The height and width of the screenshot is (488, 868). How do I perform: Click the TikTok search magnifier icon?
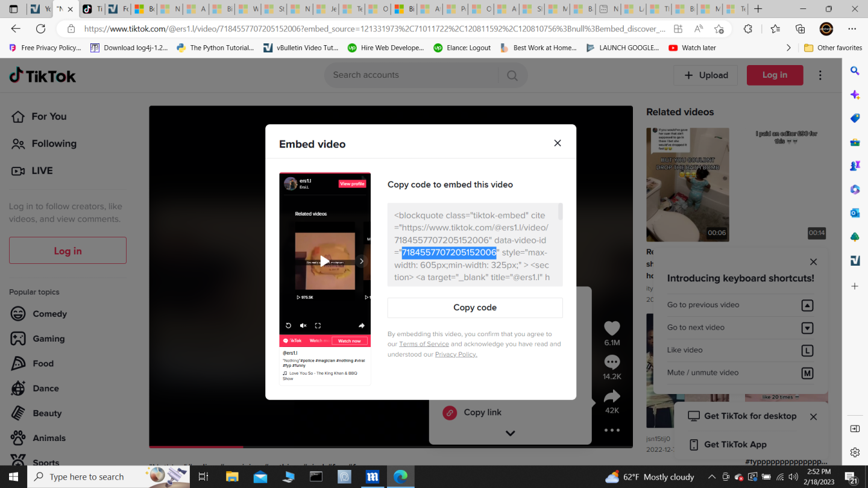point(512,75)
